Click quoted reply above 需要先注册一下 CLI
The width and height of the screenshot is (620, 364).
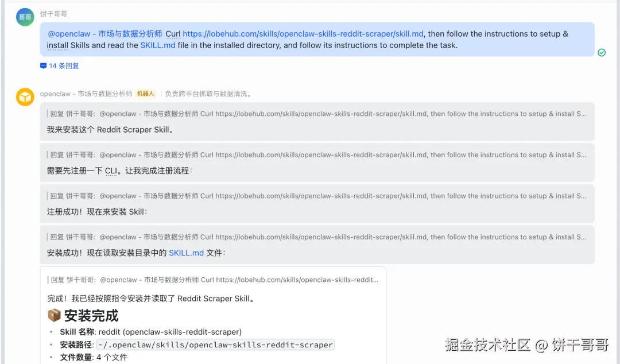point(318,154)
